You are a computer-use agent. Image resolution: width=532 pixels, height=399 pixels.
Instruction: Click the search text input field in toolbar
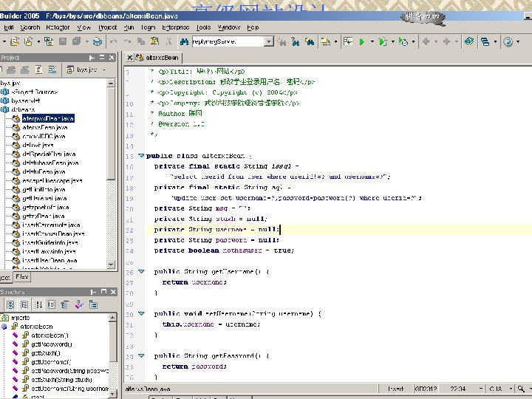pos(227,42)
